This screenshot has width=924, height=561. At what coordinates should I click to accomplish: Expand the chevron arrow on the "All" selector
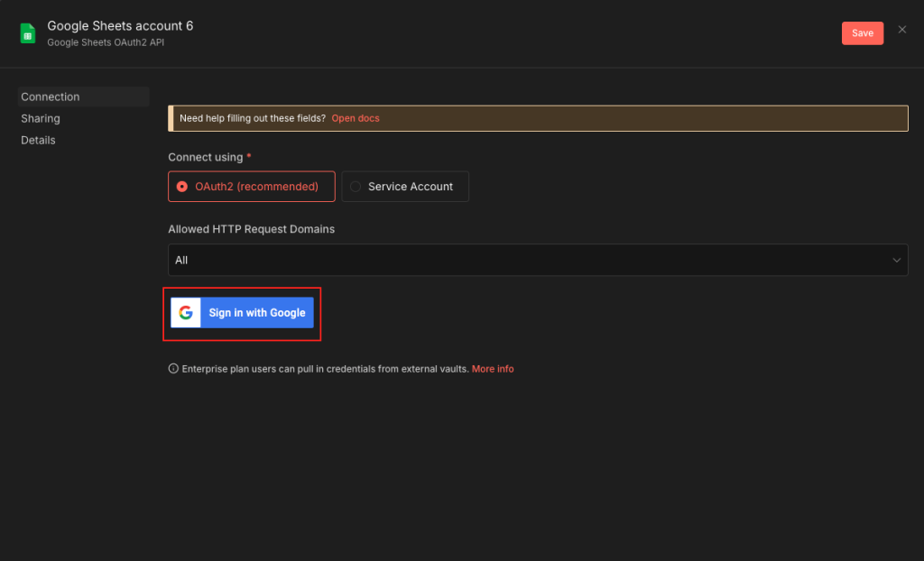pos(896,261)
